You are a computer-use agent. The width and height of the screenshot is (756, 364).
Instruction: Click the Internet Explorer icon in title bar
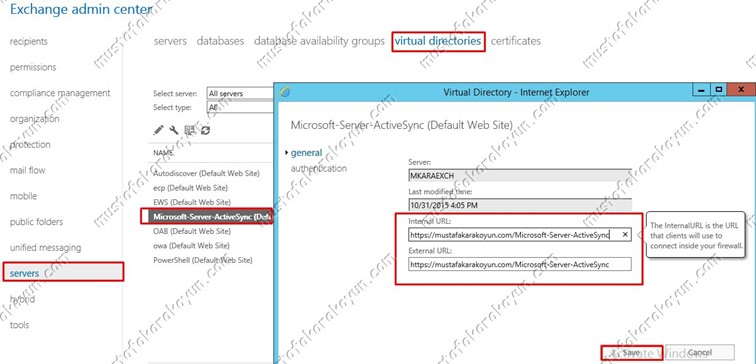click(285, 92)
